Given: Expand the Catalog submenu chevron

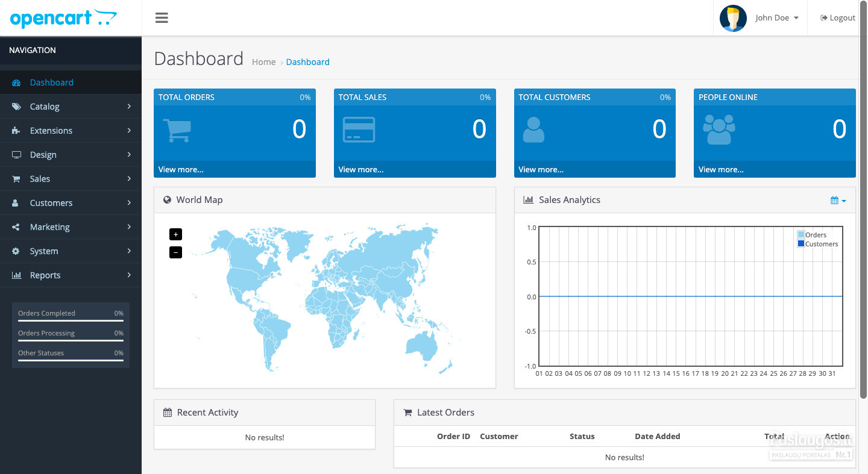Looking at the screenshot, I should tap(129, 107).
